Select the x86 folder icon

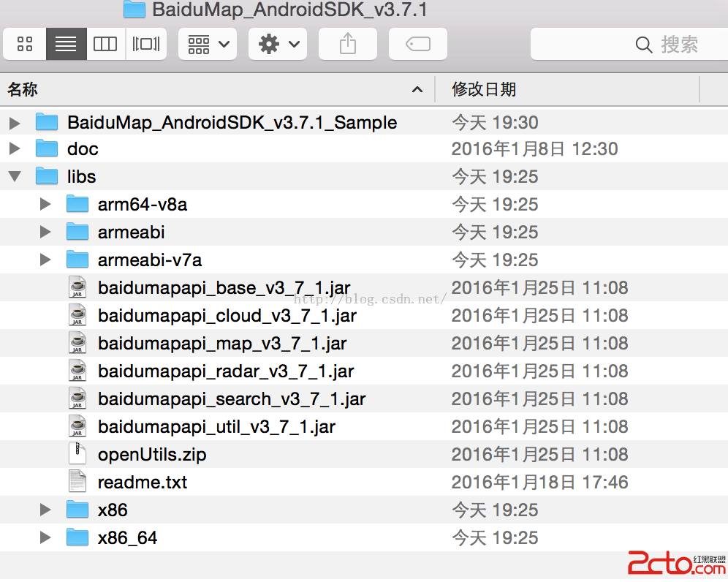pos(77,509)
